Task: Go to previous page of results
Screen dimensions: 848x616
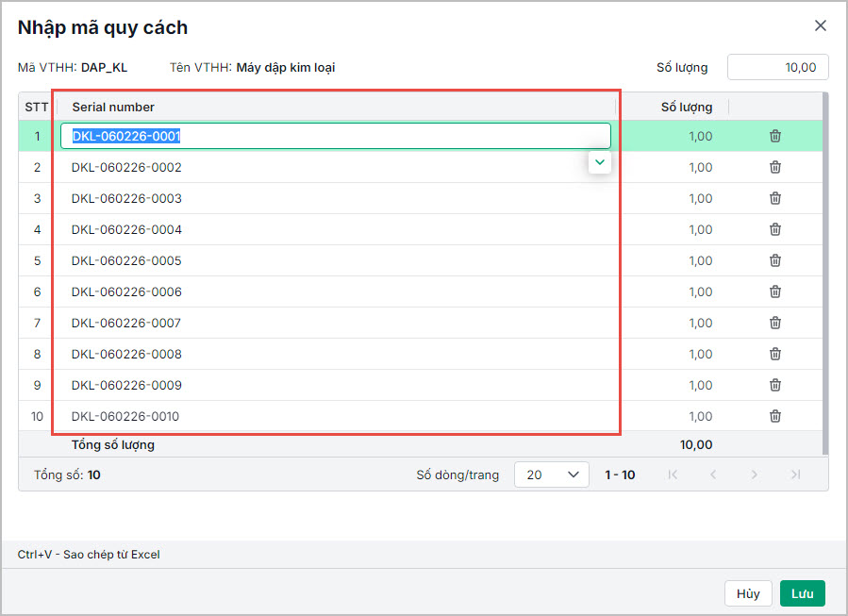Action: [713, 474]
